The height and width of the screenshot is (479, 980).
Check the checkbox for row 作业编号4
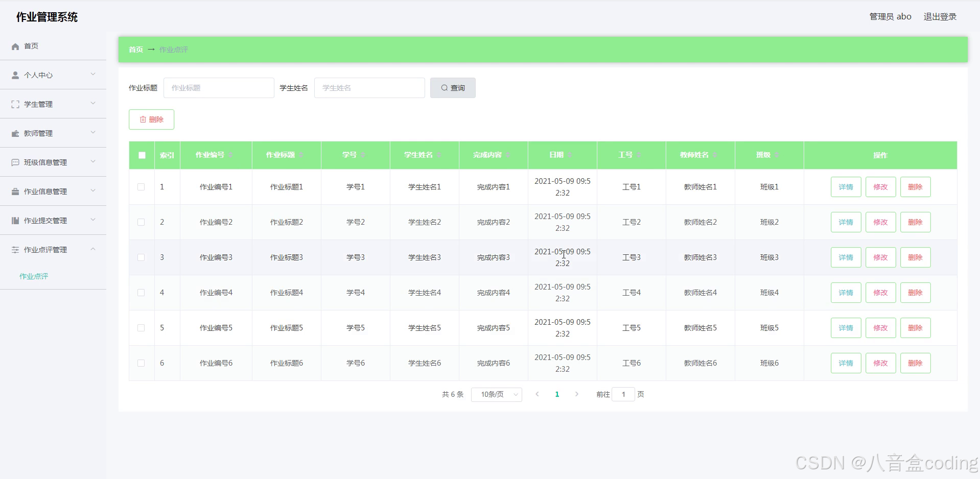point(141,293)
